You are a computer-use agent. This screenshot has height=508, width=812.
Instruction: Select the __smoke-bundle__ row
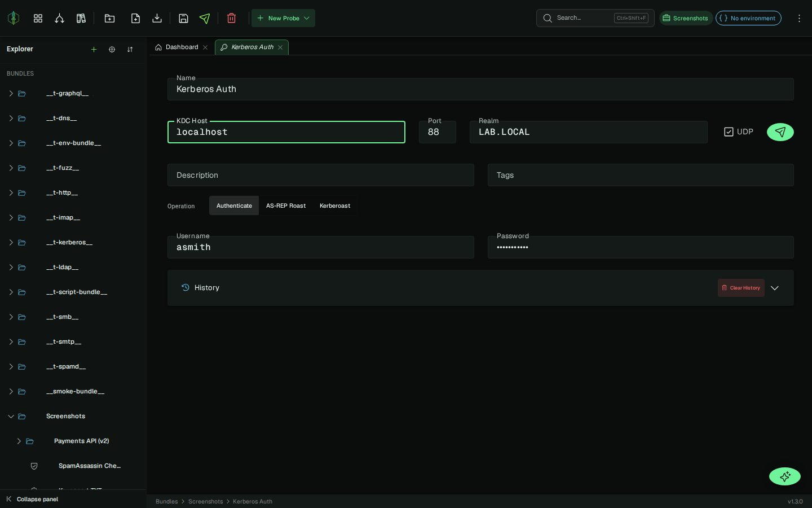coord(73,391)
